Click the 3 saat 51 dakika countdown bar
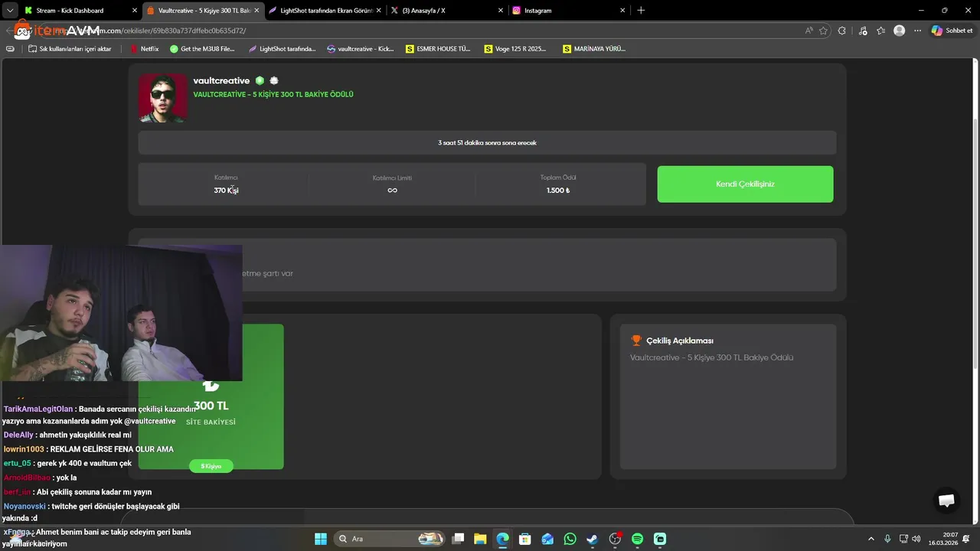 pyautogui.click(x=487, y=142)
